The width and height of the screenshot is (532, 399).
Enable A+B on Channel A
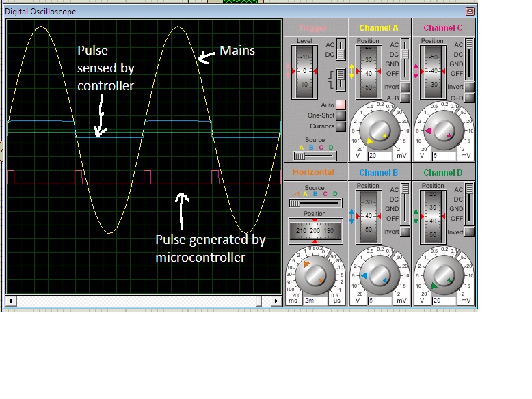[x=405, y=98]
